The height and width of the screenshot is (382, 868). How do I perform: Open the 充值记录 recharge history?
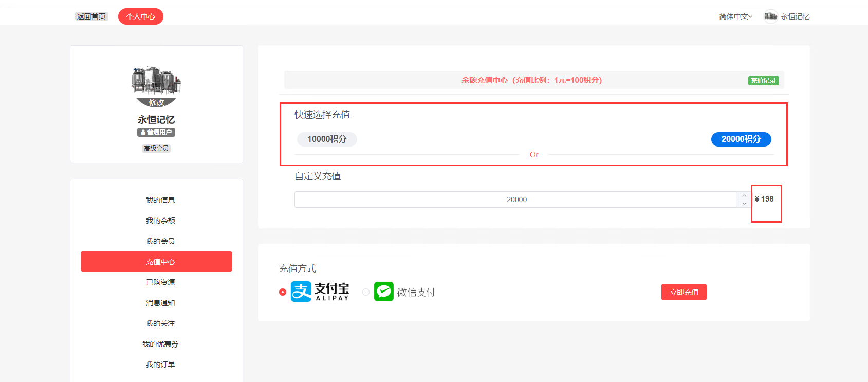(x=763, y=81)
